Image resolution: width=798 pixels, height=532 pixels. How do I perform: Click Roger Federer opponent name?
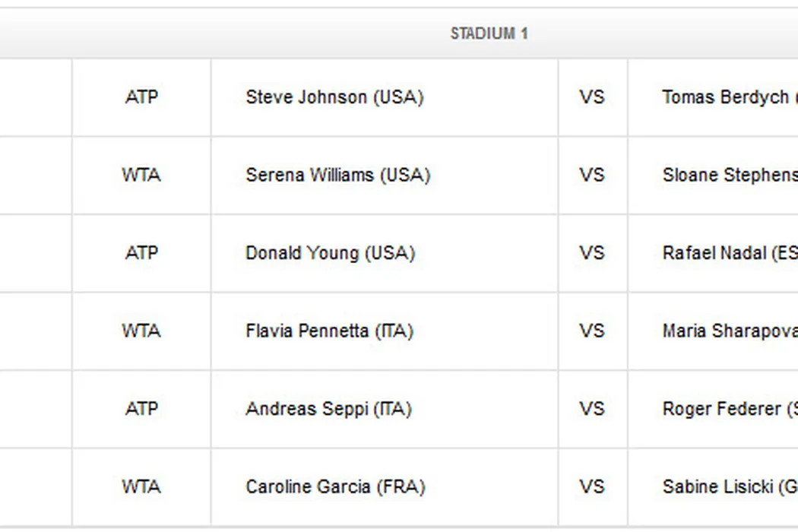[727, 409]
